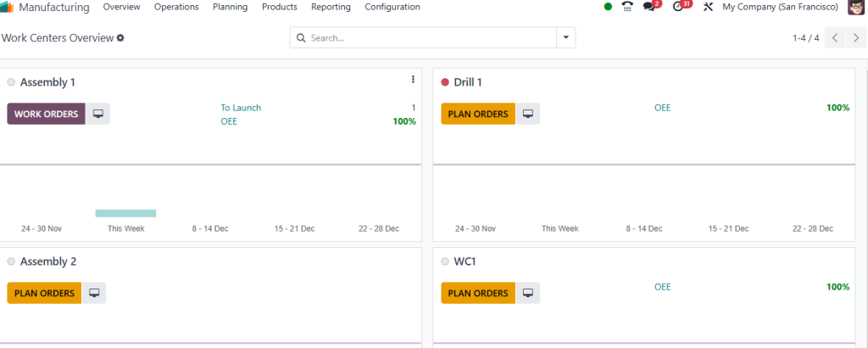Open the WC1 OEE link
This screenshot has height=348, width=868.
(663, 287)
